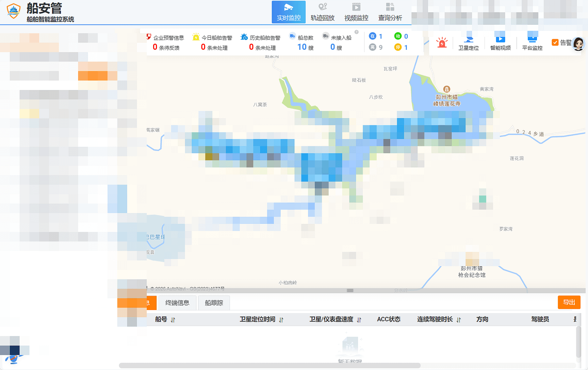Open the question mark help icon
Viewport: 588px width, 370px height.
click(x=357, y=32)
